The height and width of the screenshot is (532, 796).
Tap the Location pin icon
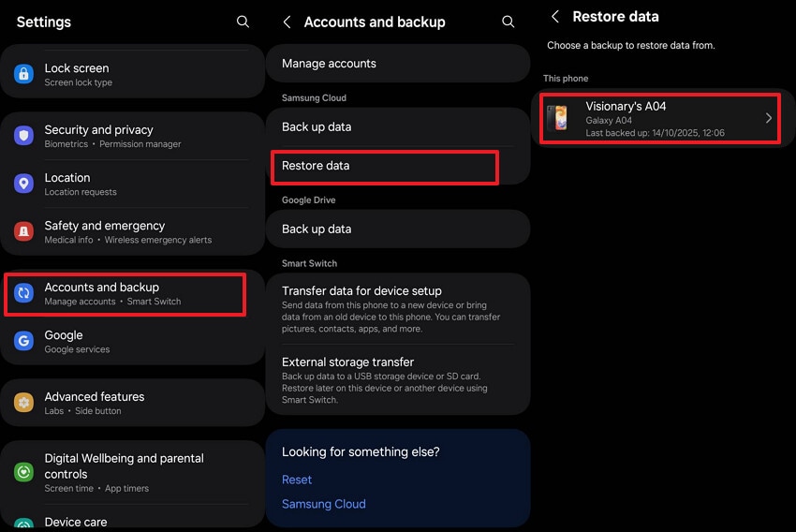23,184
